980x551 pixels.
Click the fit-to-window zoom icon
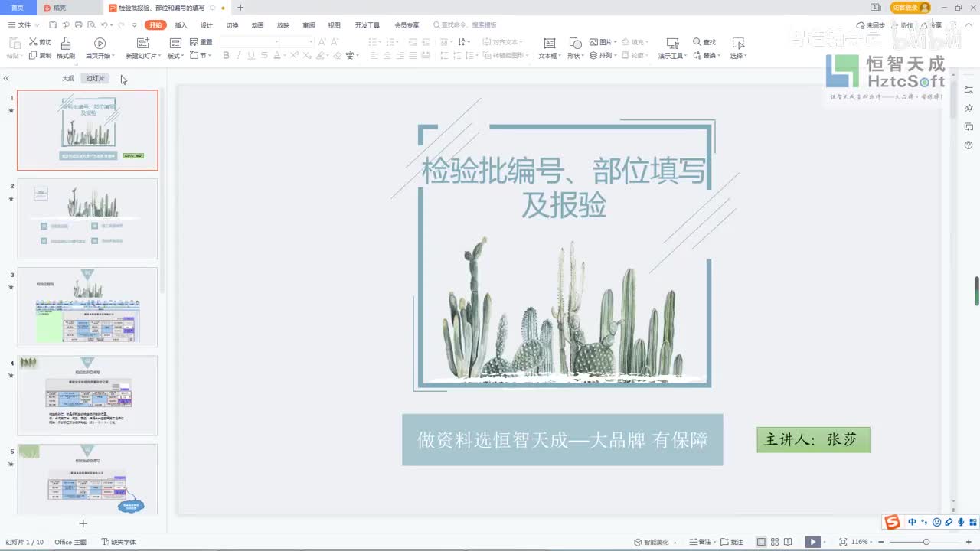point(843,542)
